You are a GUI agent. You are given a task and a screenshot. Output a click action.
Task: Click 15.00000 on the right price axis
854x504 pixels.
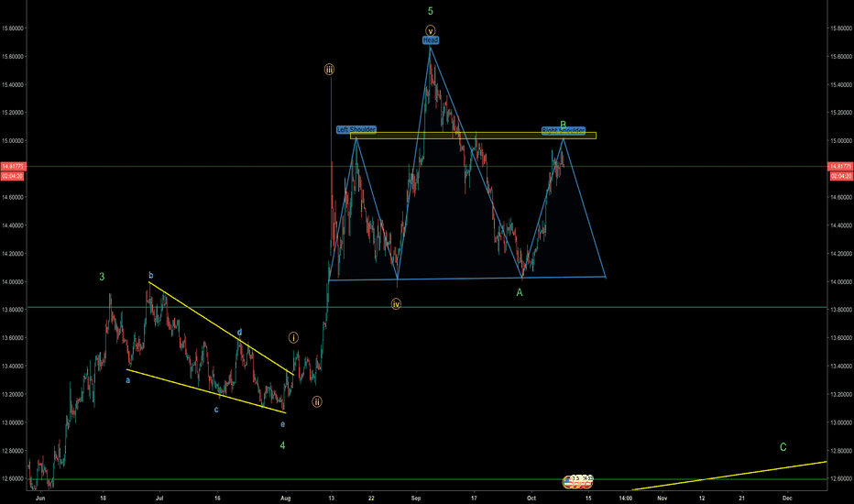click(840, 140)
